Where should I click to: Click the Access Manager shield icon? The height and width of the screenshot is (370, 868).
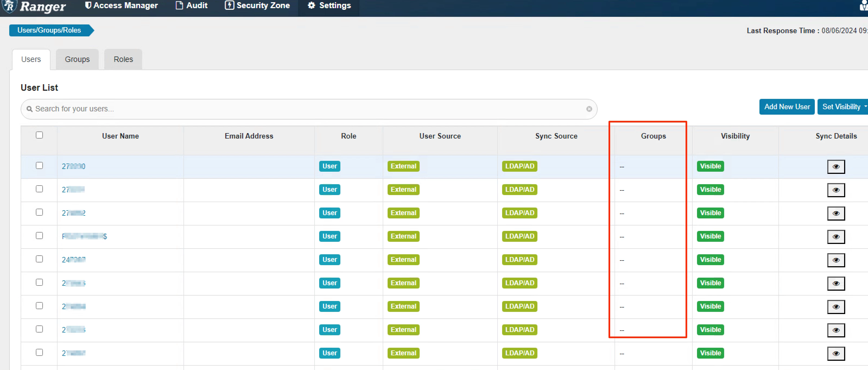(88, 5)
